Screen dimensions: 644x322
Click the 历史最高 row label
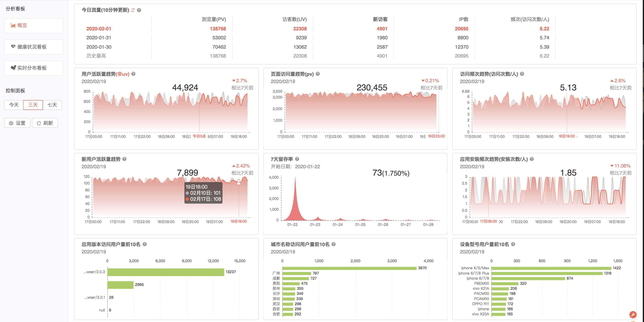[96, 56]
